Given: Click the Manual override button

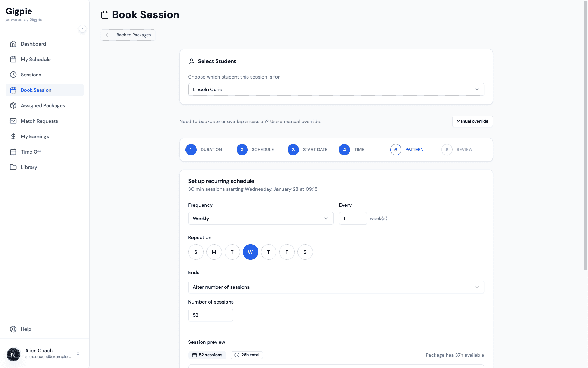Looking at the screenshot, I should (x=472, y=121).
